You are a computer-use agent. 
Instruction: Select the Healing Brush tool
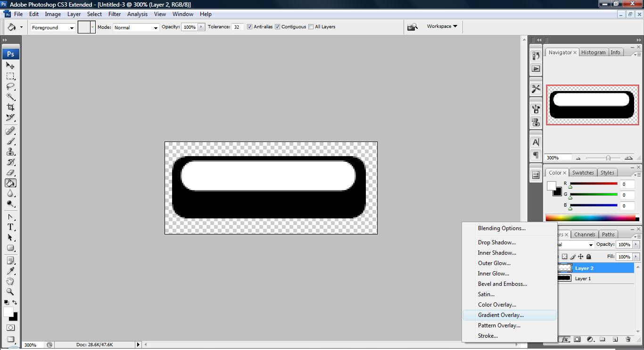[10, 131]
